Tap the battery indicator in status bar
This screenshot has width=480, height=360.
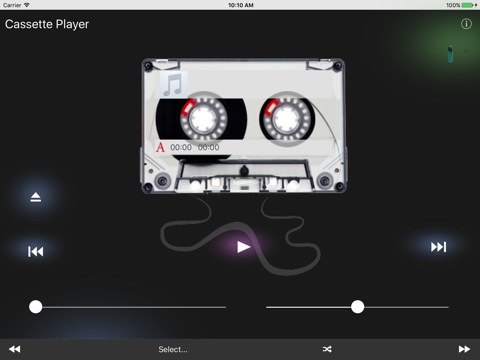click(x=467, y=5)
